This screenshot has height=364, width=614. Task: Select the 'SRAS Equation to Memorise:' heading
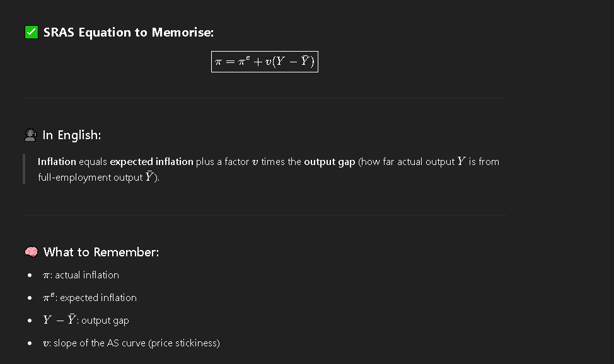click(x=129, y=32)
